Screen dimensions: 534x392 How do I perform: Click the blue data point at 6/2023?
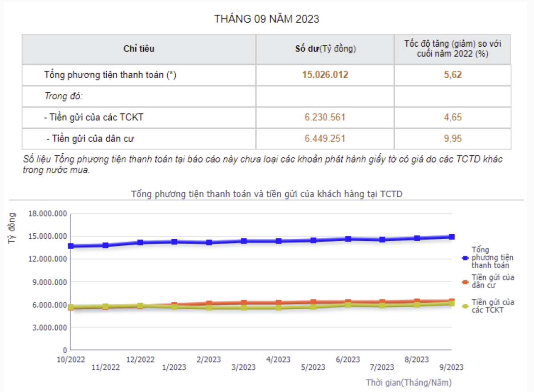[x=348, y=239]
